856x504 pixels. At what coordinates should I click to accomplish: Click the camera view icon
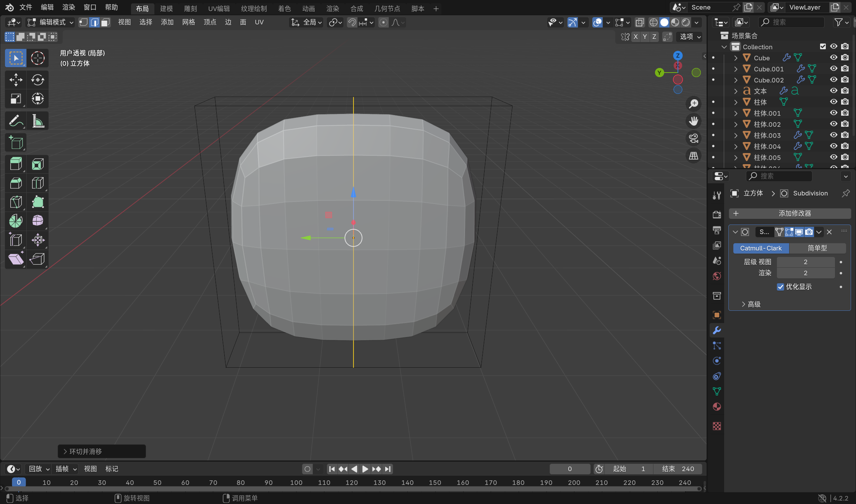[x=693, y=138]
